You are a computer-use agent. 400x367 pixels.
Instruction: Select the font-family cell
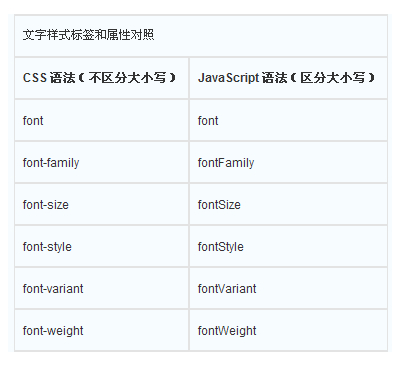click(102, 162)
